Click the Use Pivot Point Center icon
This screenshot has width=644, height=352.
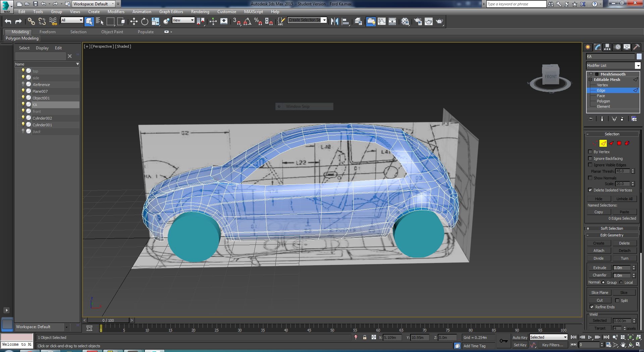(201, 21)
